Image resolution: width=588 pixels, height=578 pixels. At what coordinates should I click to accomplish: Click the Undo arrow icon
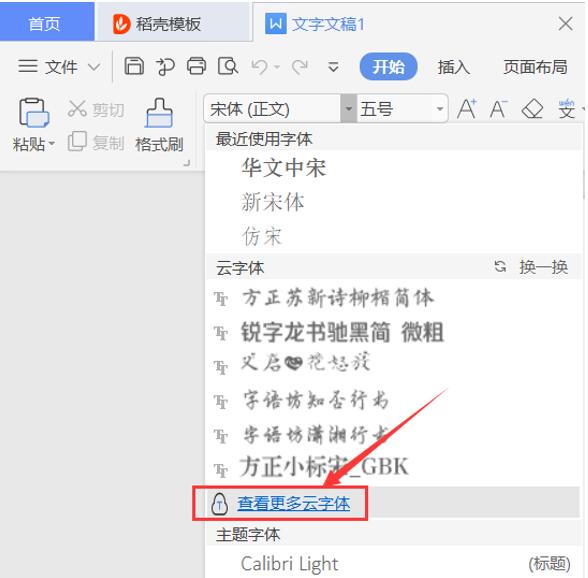click(260, 67)
